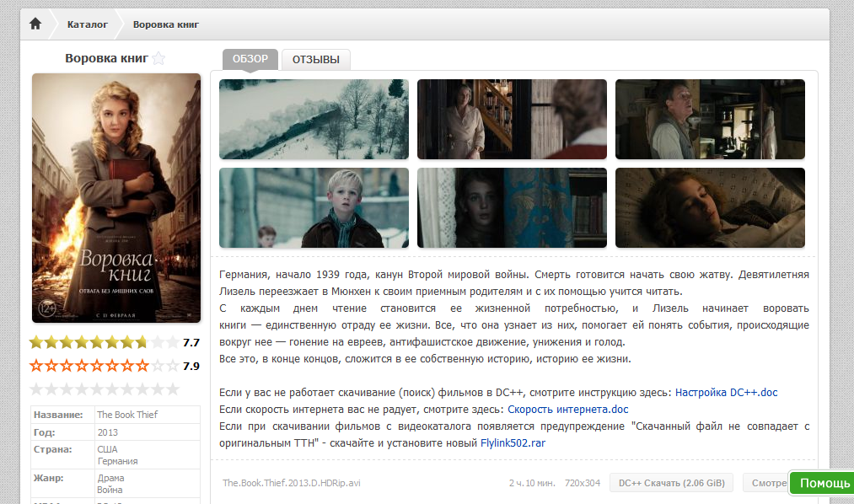Screen dimensions: 854x504
Task: Click the title value The Book Thief
Action: click(x=127, y=415)
